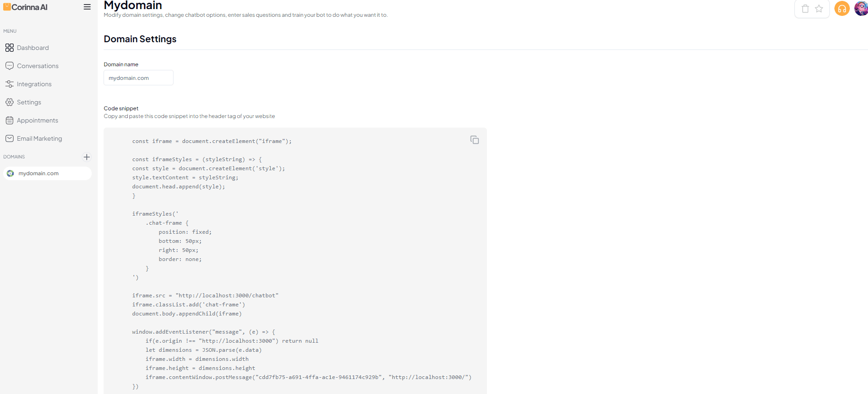Click the Email Marketing envelope icon
The width and height of the screenshot is (868, 394).
[x=10, y=138]
